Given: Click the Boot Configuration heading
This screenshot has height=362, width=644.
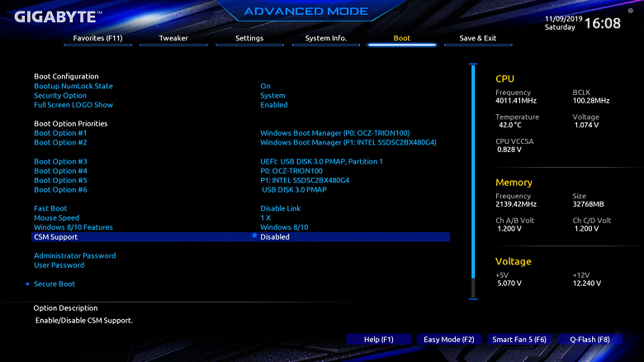Looking at the screenshot, I should pos(66,77).
